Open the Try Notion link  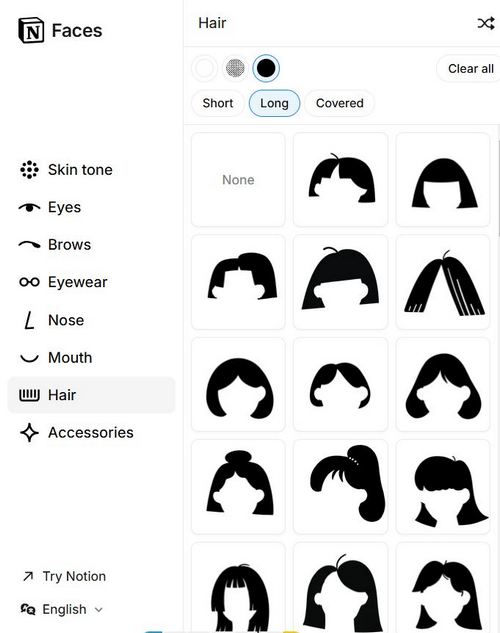click(x=65, y=576)
